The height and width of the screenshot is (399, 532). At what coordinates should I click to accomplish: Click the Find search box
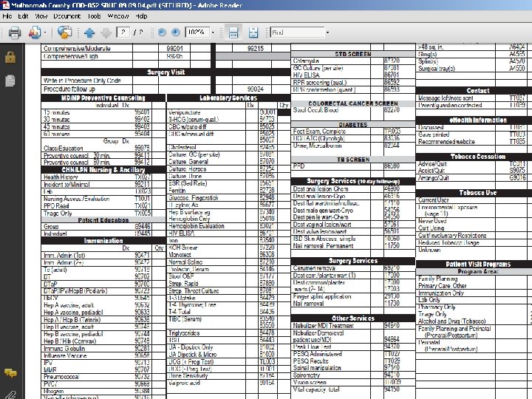point(297,33)
